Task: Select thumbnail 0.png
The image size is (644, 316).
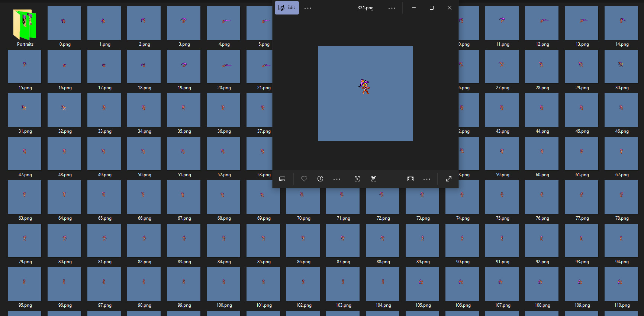Action: pos(64,23)
